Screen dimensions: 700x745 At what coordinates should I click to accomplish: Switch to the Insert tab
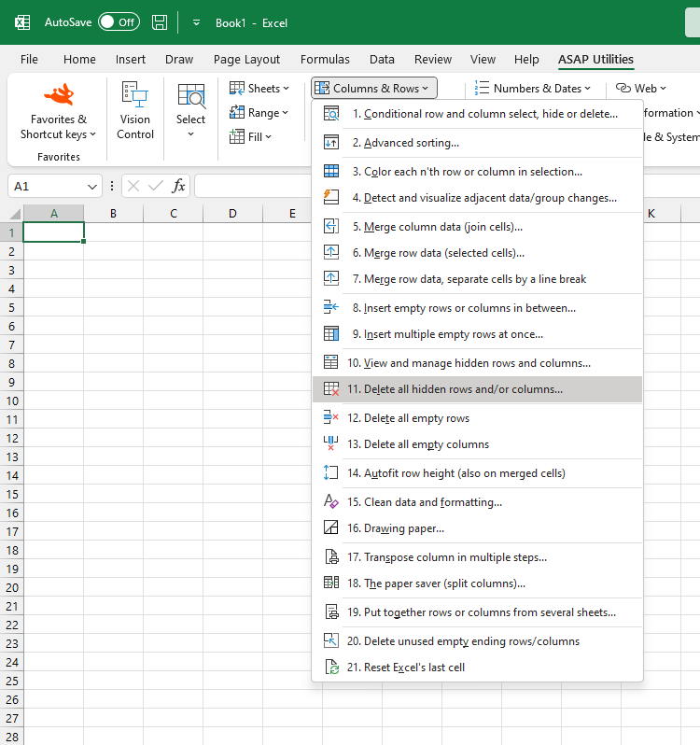(x=130, y=60)
